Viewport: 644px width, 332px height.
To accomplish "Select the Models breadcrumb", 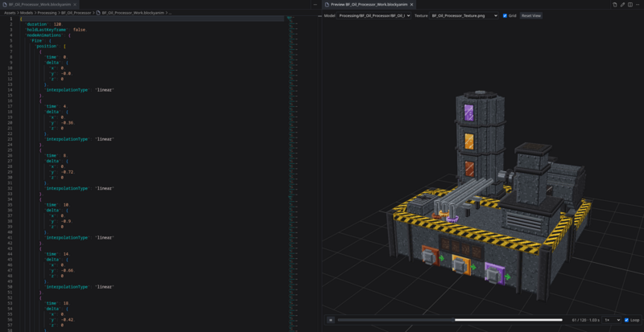I will point(27,13).
